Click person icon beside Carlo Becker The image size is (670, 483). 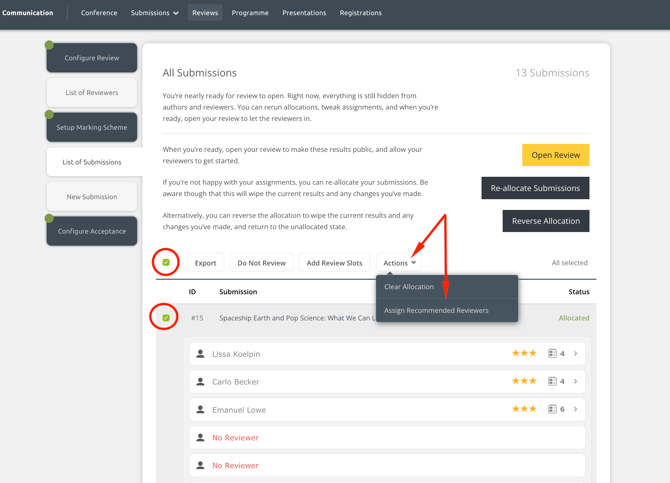[201, 382]
